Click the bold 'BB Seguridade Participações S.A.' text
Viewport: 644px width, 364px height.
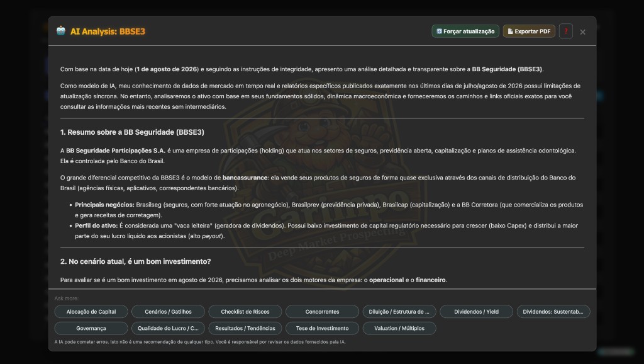tap(116, 151)
